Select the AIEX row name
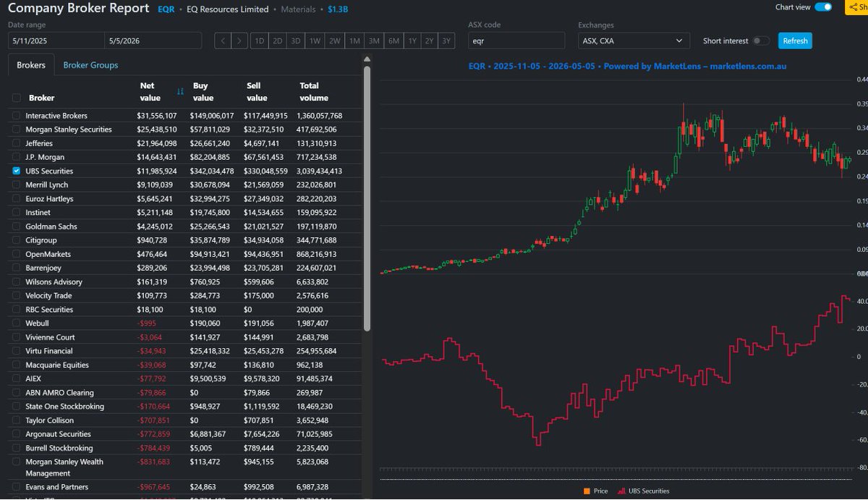 [33, 379]
